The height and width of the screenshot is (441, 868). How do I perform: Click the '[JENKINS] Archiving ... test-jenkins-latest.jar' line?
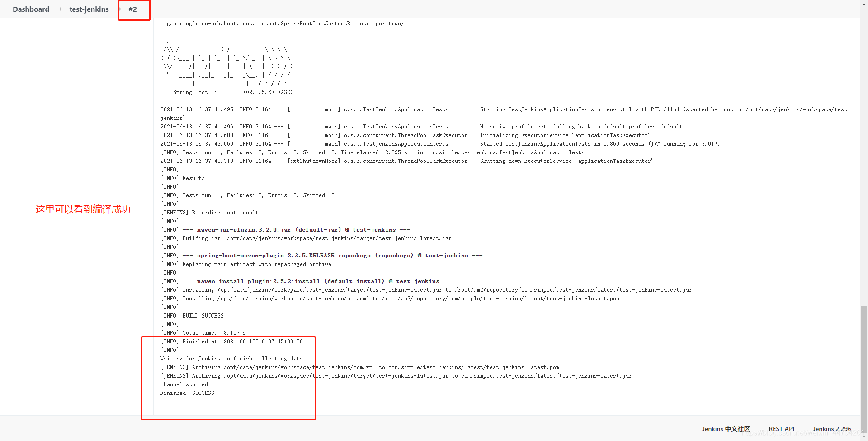(396, 376)
